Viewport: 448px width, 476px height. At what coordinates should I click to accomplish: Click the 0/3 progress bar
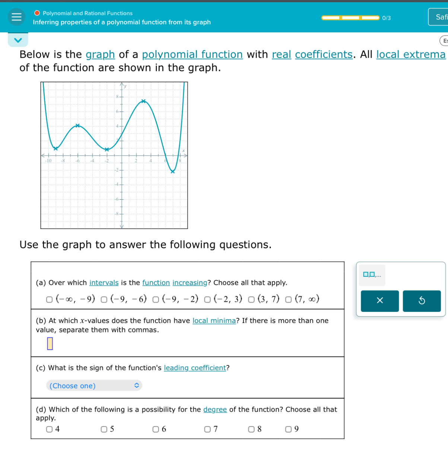350,17
